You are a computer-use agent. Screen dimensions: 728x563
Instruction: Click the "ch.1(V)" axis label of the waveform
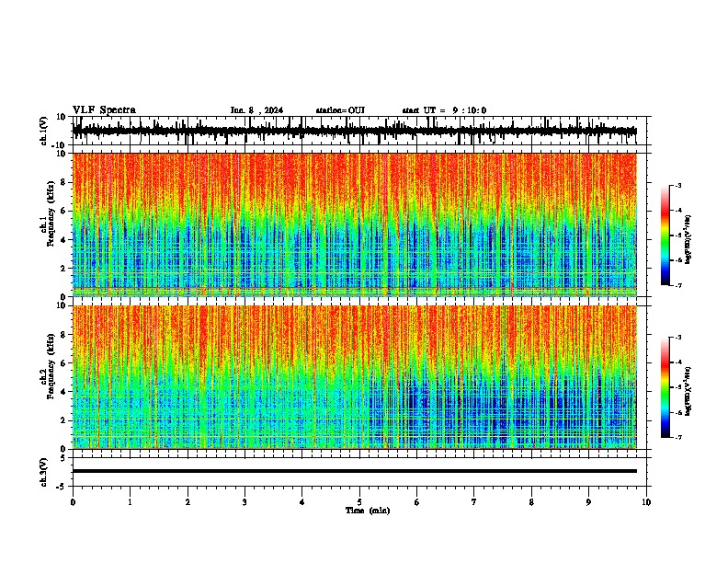(44, 131)
